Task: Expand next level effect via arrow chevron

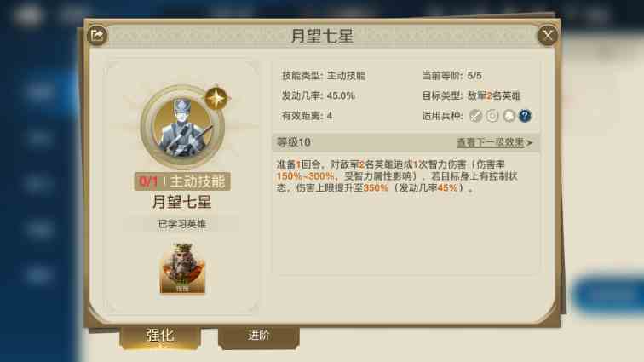Action: click(x=529, y=143)
